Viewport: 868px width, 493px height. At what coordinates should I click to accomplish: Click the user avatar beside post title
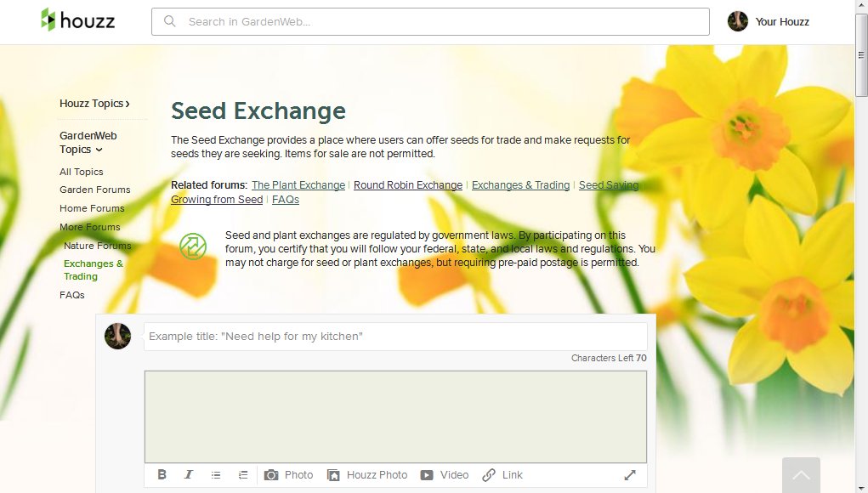[118, 337]
